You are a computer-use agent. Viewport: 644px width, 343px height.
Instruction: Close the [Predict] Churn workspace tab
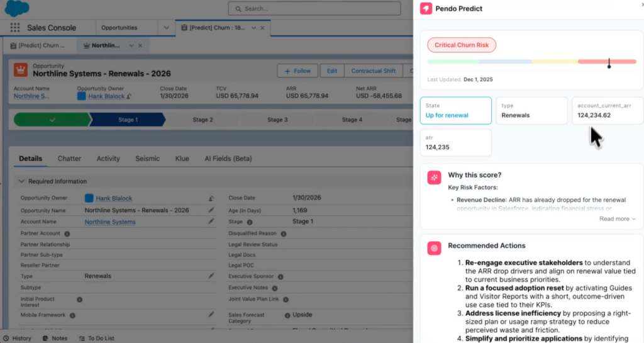pos(262,28)
